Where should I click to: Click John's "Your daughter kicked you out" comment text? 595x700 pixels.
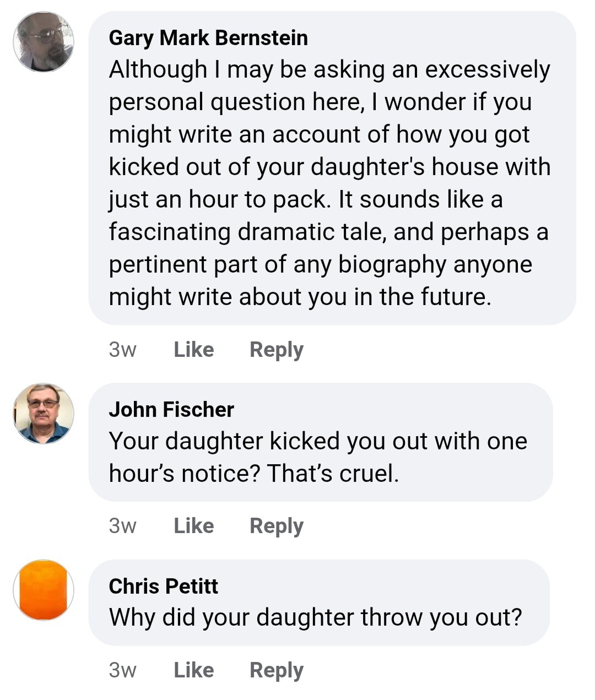tap(318, 441)
